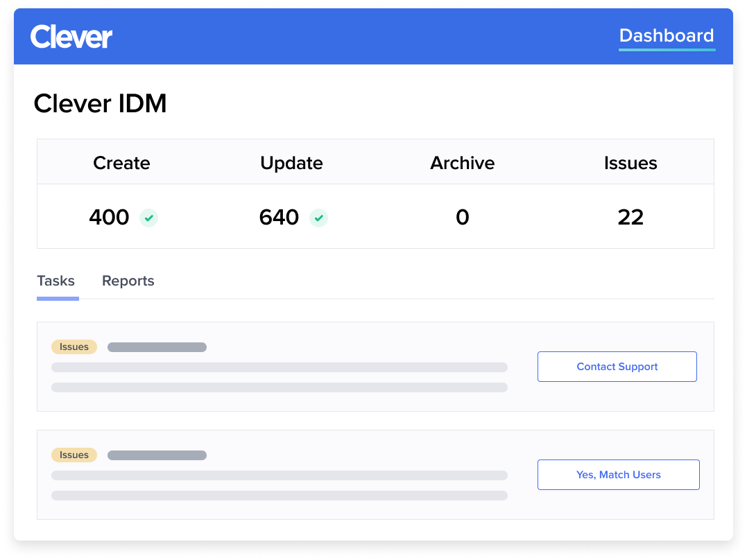Screen dimensions: 747x560
Task: Click the Create column header
Action: tap(121, 163)
